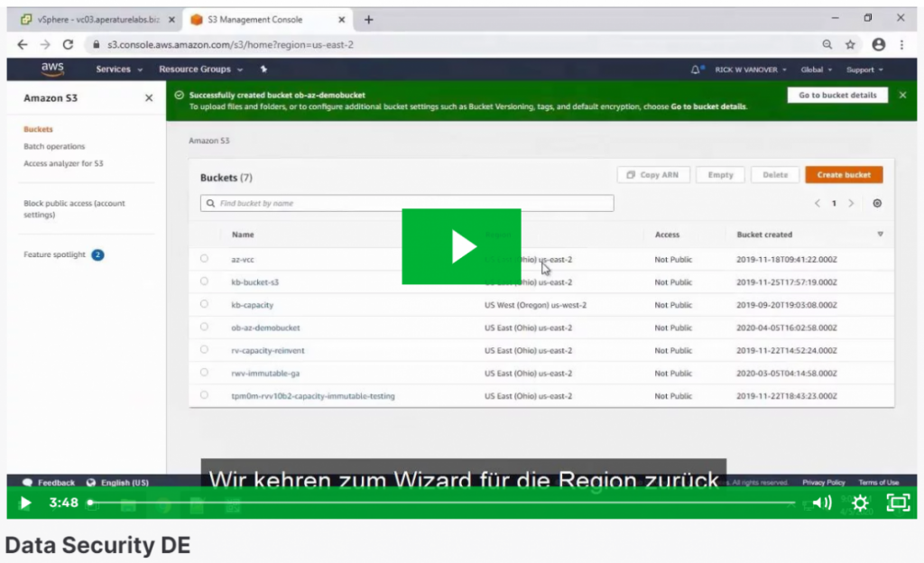Open the Support dropdown

click(864, 69)
